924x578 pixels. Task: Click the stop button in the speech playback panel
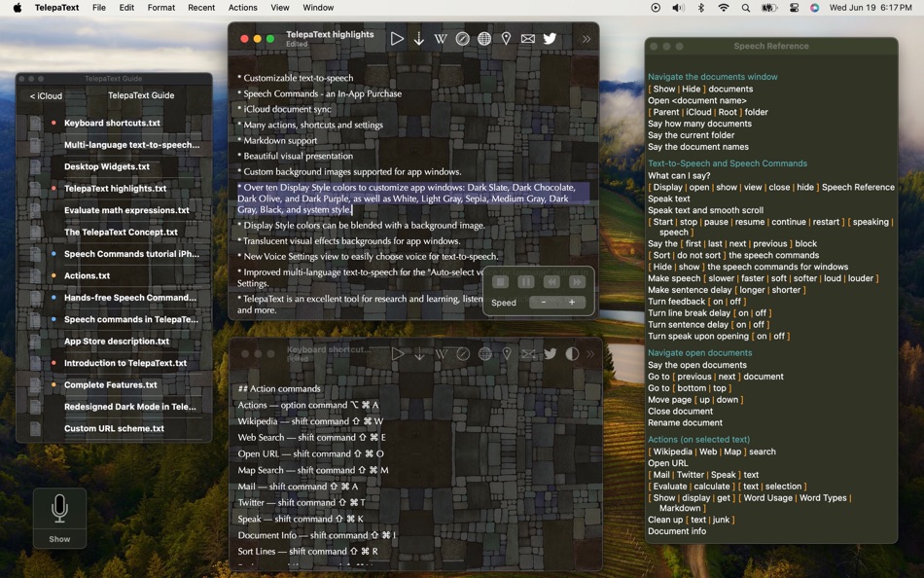pyautogui.click(x=500, y=282)
